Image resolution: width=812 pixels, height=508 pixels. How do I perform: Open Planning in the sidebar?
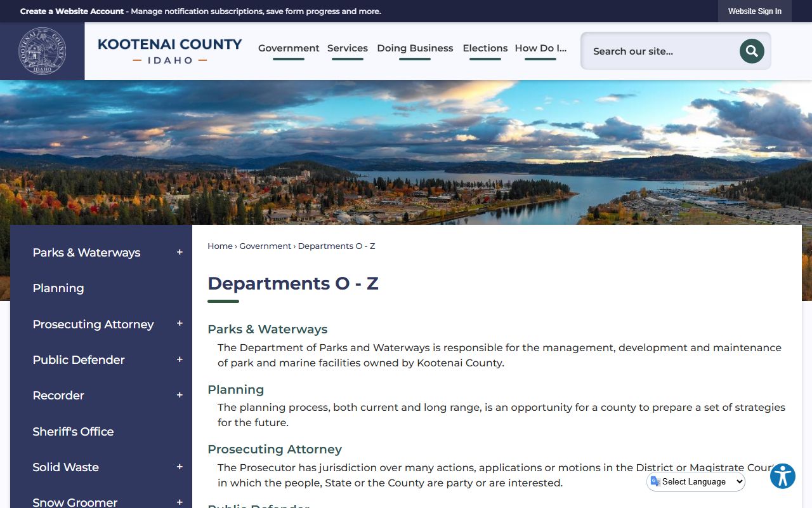coord(58,288)
